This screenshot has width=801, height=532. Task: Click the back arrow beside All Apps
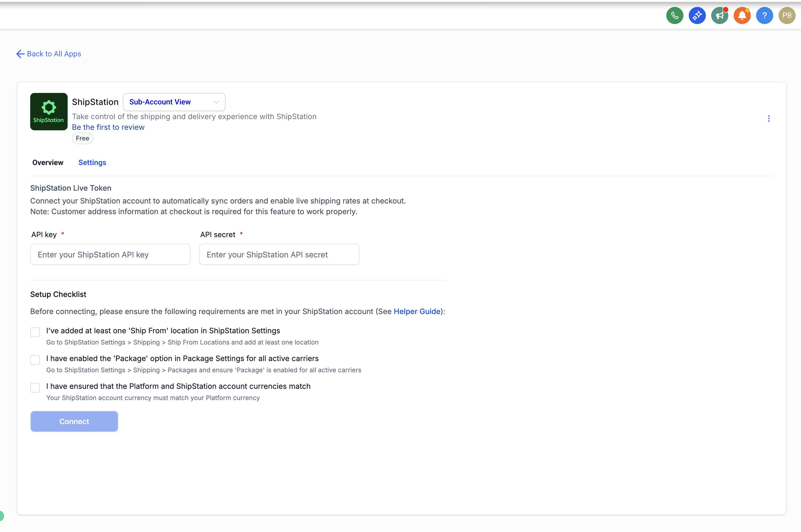coord(20,54)
